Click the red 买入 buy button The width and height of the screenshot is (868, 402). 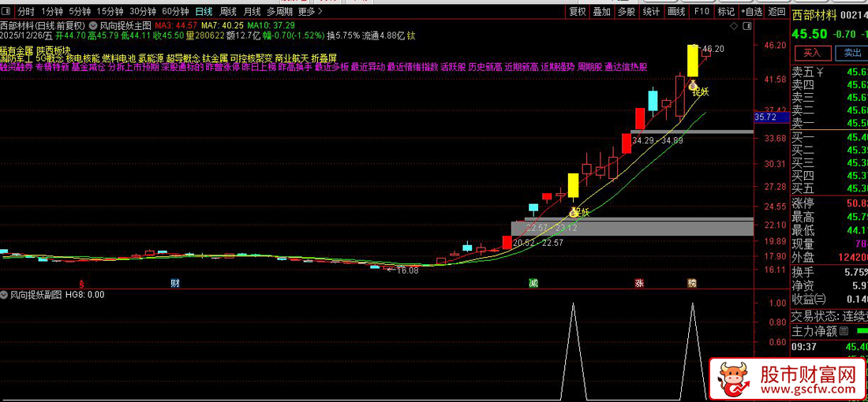tap(812, 53)
